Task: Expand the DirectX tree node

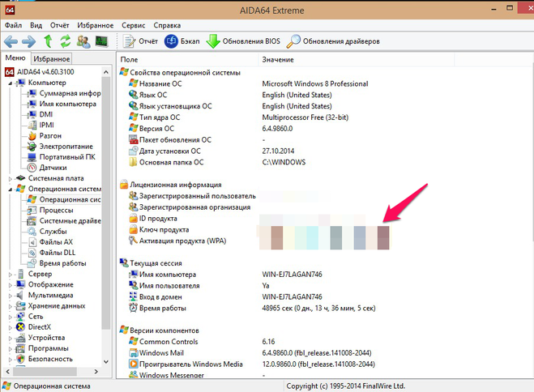Action: click(11, 327)
